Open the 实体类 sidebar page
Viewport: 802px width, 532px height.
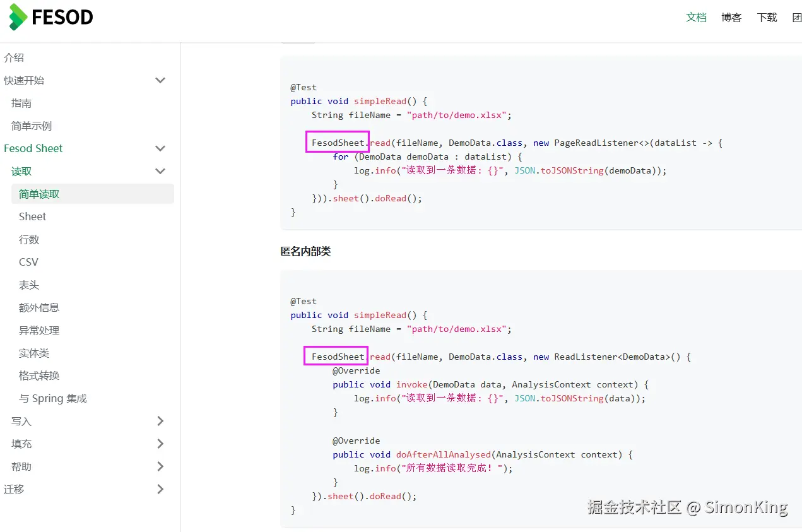[34, 353]
